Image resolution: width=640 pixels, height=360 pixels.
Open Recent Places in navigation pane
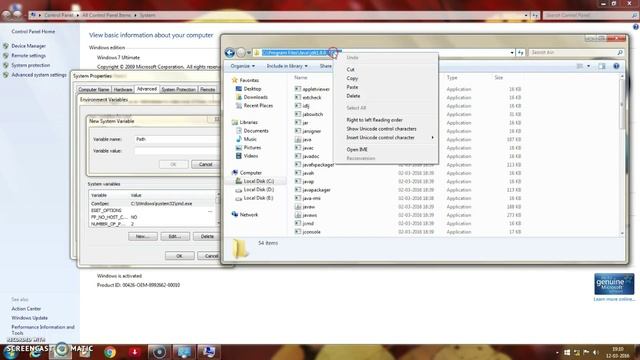point(258,106)
